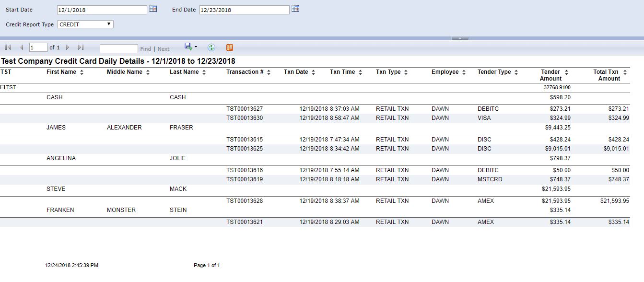The height and width of the screenshot is (282, 644).
Task: Sort by First Name column
Action: tap(82, 72)
